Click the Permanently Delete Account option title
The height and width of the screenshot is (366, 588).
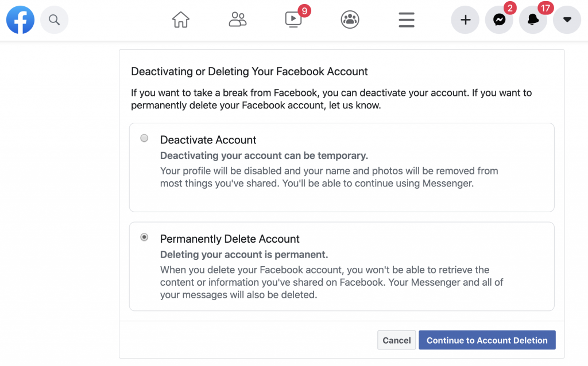[230, 239]
